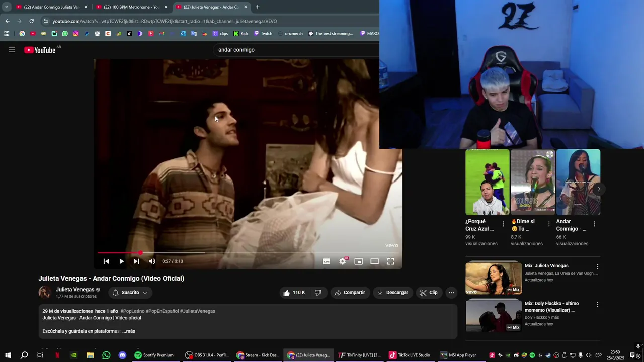Open Julieta Venegas channel name link

(x=75, y=290)
